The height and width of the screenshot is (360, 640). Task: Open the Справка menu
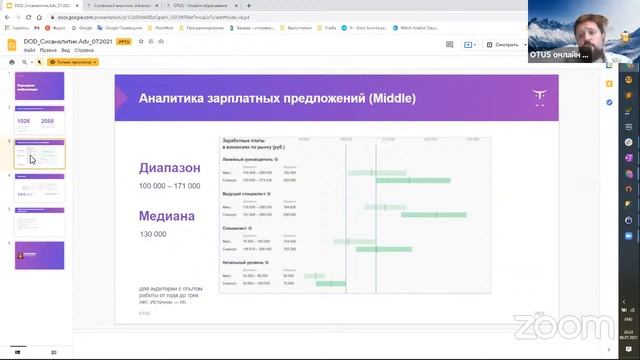tap(84, 50)
